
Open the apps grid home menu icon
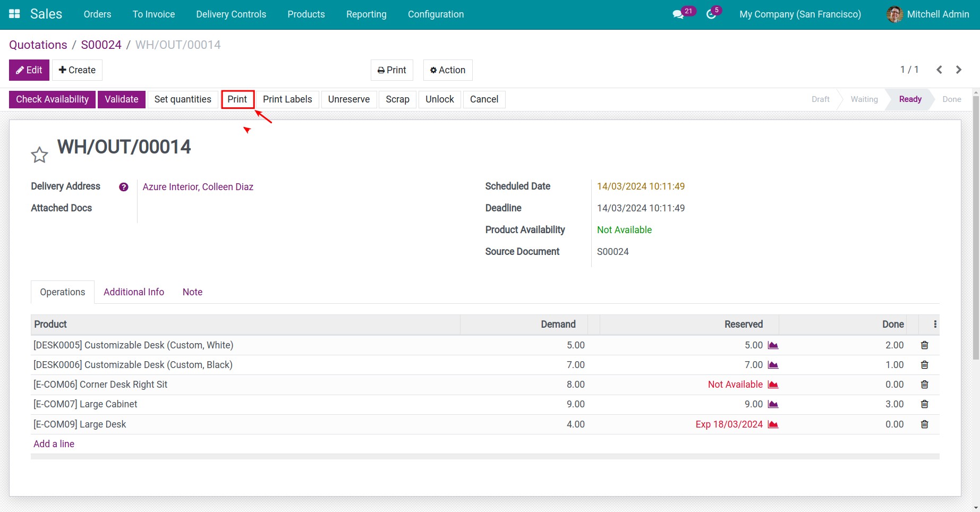tap(14, 14)
